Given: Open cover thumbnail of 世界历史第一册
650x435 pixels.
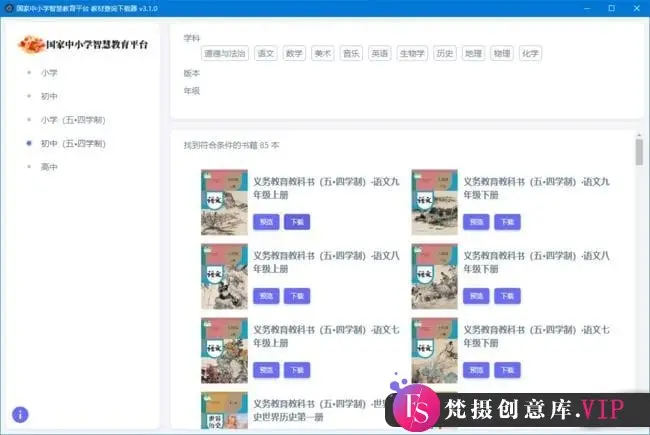Looking at the screenshot, I should 224,411.
